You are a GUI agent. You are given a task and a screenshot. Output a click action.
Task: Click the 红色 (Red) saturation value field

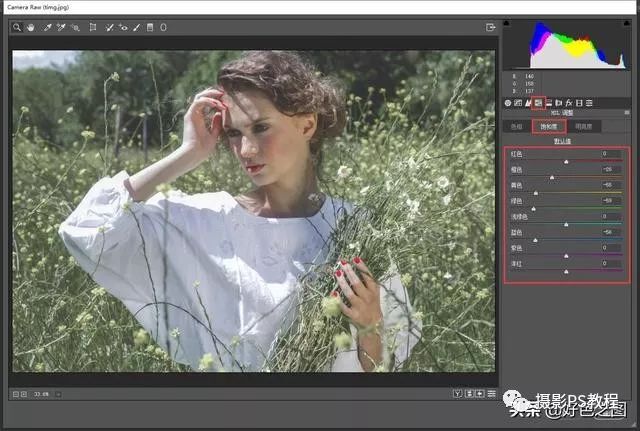tap(609, 153)
